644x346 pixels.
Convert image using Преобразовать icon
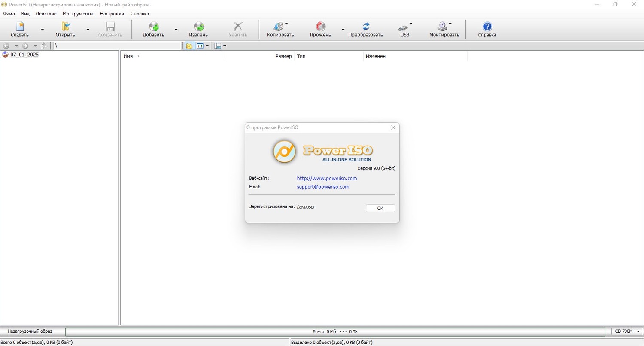[365, 30]
